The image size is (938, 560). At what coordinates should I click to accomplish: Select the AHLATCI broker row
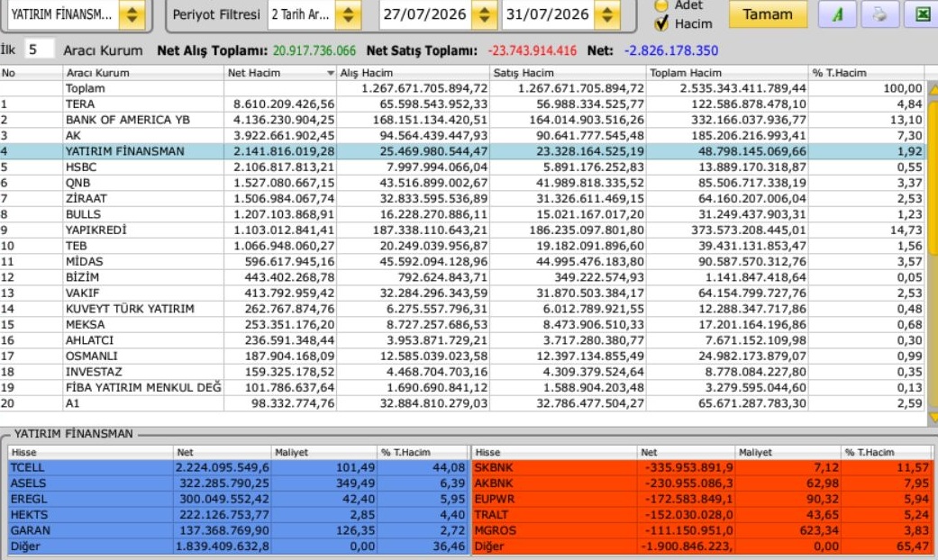[x=462, y=340]
